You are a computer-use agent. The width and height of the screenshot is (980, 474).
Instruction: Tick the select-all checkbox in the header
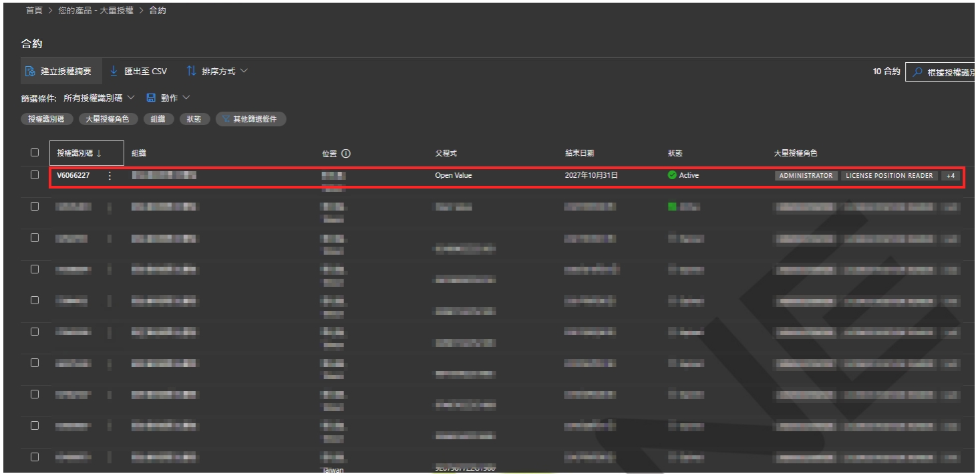point(35,152)
